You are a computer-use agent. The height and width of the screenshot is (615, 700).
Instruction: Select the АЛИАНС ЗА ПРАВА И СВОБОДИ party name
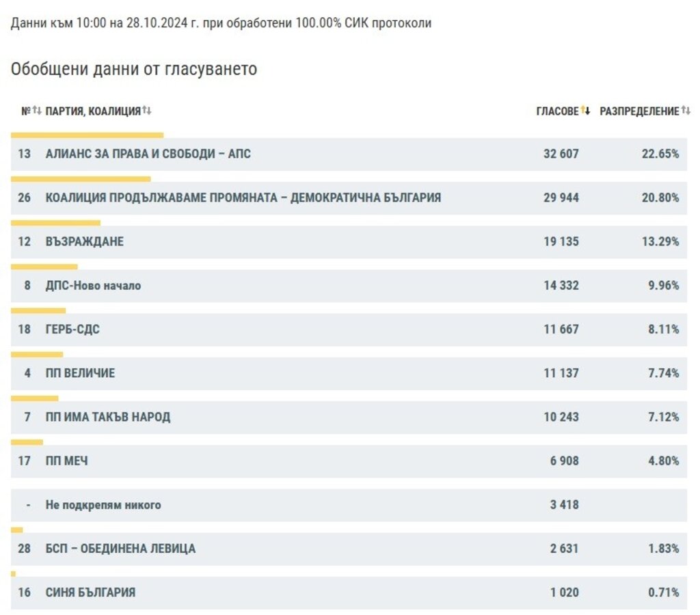(x=148, y=154)
